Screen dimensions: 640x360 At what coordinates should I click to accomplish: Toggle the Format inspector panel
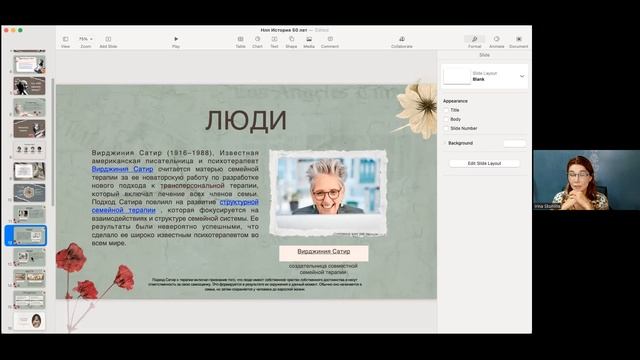pos(475,39)
